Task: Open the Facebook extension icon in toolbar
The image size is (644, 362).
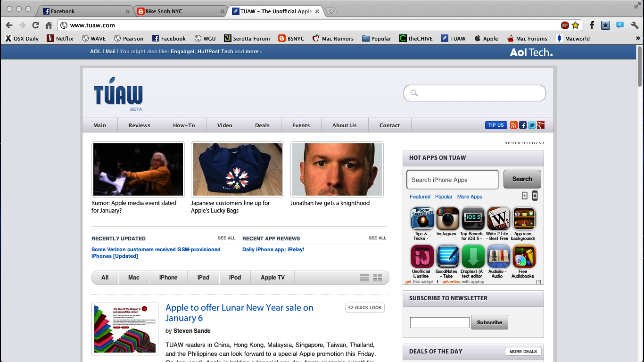Action: 592,25
